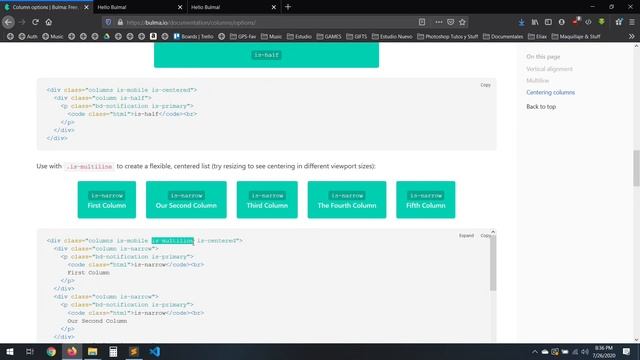The height and width of the screenshot is (360, 640).
Task: Bookmark this page with the star
Action: point(462,22)
